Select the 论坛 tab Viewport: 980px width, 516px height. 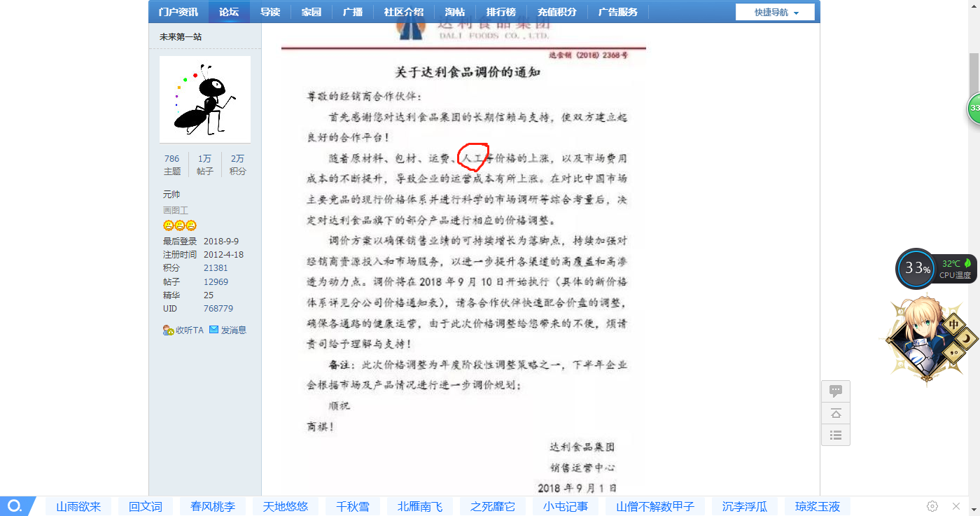click(229, 12)
